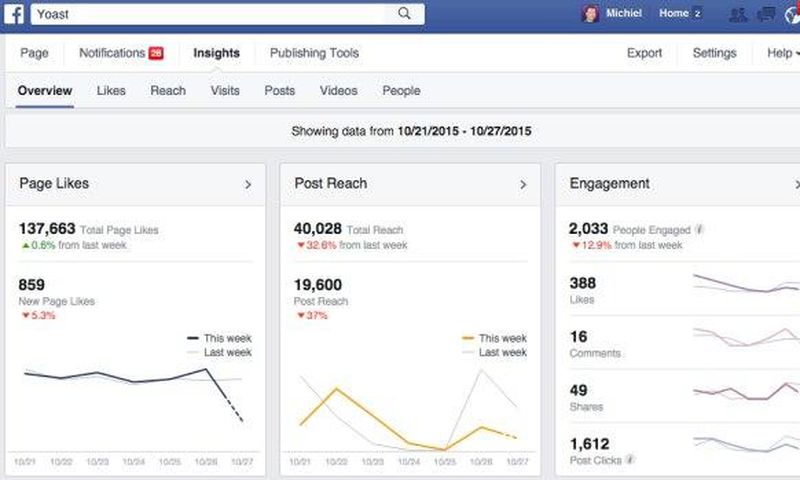Click the Likes engagement sparkline
The width and height of the screenshot is (800, 480).
(746, 284)
